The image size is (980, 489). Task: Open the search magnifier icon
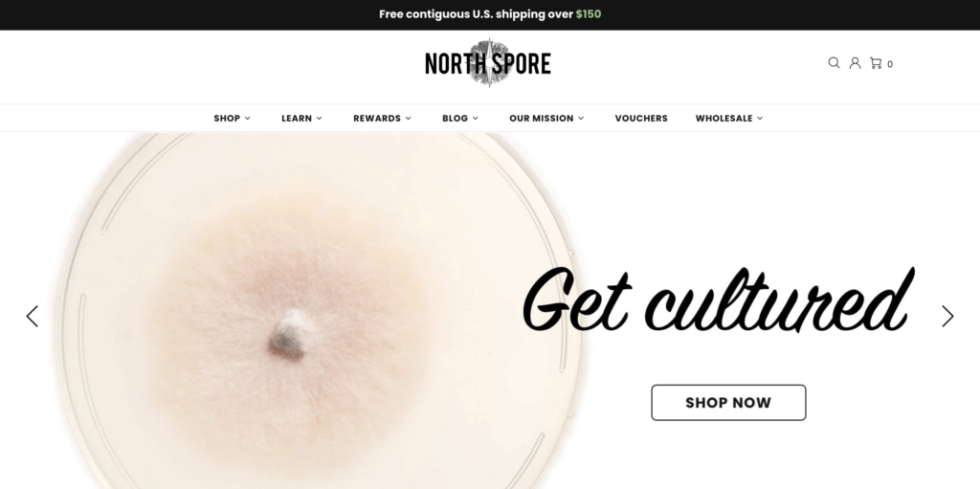(x=834, y=62)
